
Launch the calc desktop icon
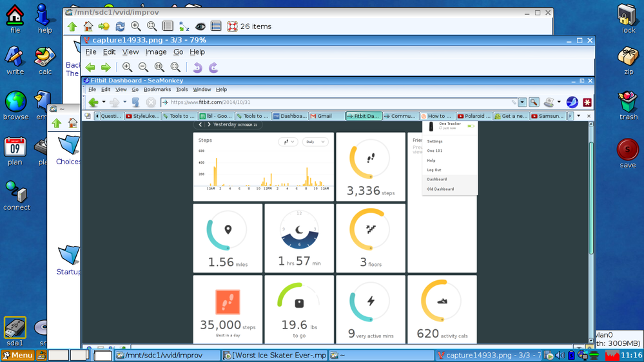coord(44,61)
